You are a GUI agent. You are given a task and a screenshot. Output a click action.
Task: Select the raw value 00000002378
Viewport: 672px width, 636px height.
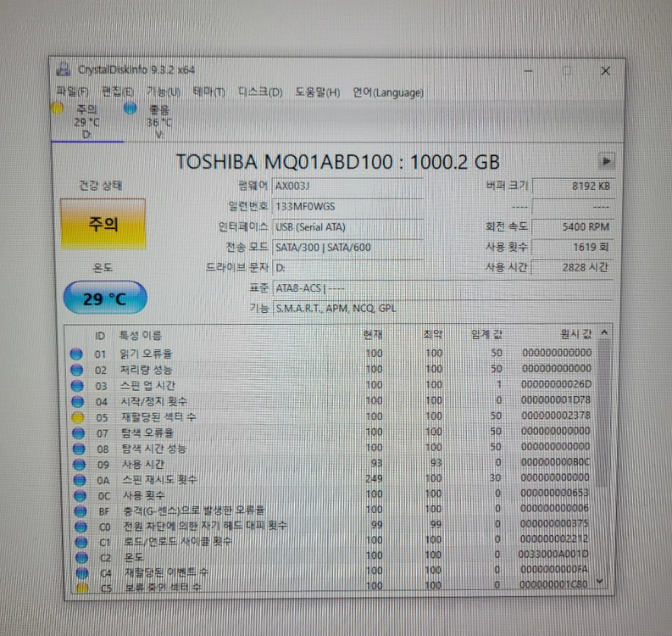click(x=556, y=416)
